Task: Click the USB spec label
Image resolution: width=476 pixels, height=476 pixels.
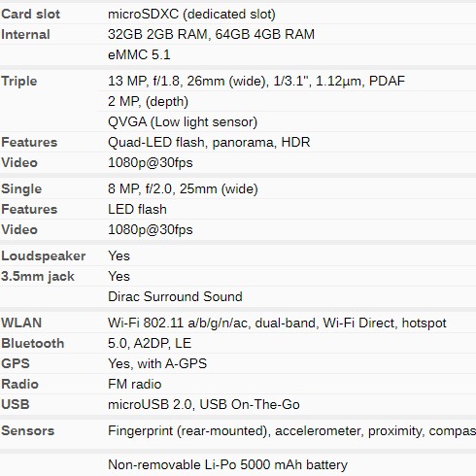Action: (x=16, y=404)
